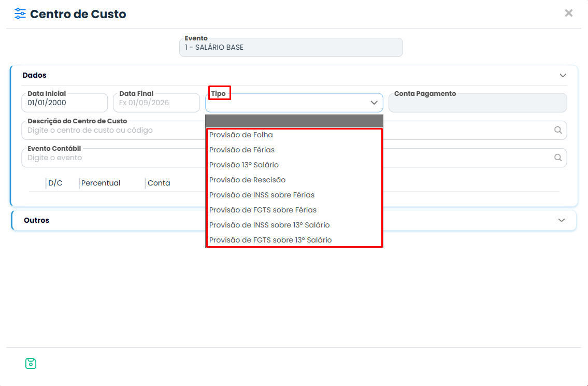
Task: Click the search icon in Evento Contábil field
Action: (x=558, y=158)
